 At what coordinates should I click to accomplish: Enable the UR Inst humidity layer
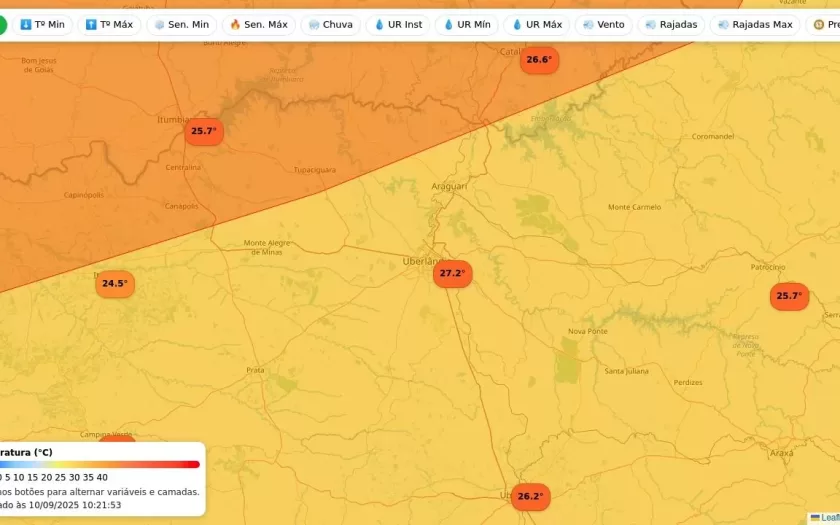point(397,24)
